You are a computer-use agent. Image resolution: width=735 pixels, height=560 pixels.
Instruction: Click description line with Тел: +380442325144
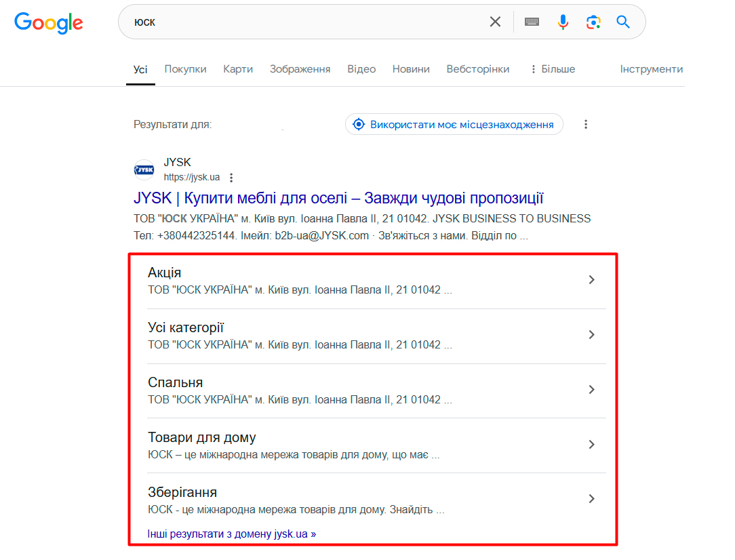(331, 236)
